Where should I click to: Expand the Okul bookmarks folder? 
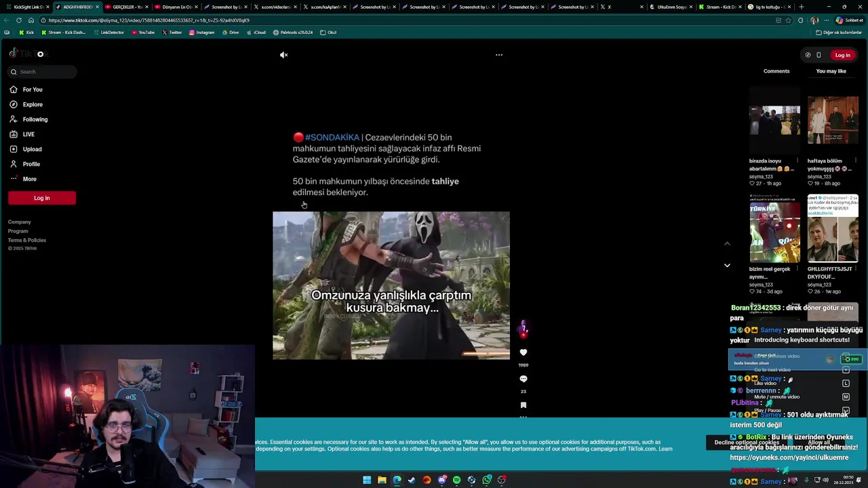coord(328,33)
